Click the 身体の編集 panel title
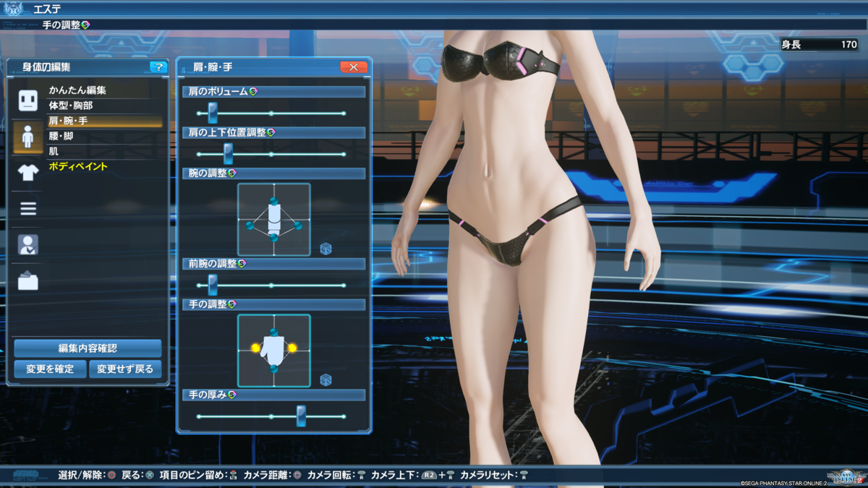 point(46,67)
